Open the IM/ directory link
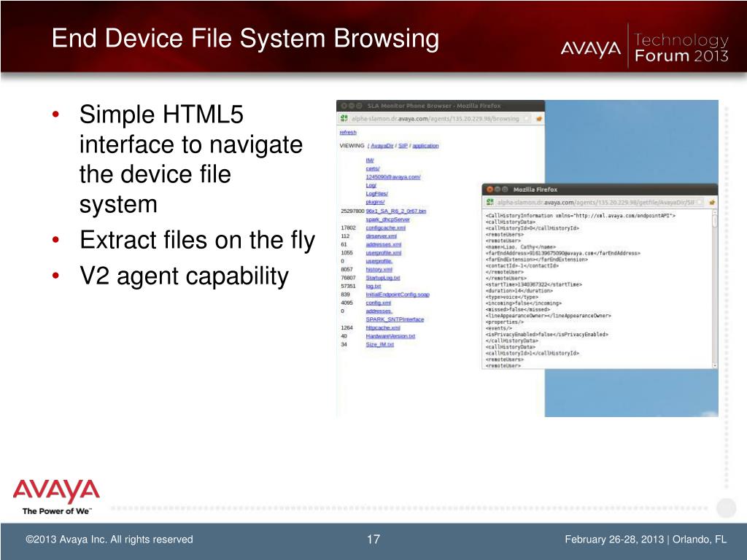The height and width of the screenshot is (560, 747). 370,160
